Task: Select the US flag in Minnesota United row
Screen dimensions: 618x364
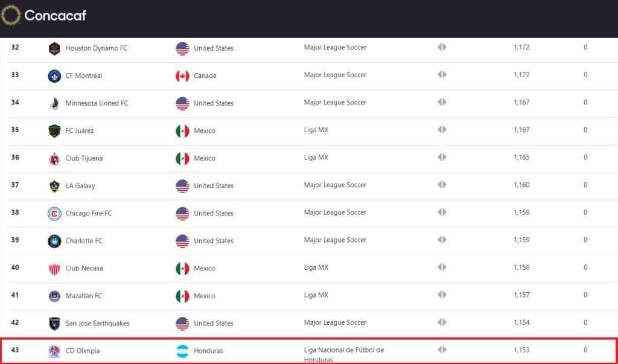Action: click(x=182, y=104)
